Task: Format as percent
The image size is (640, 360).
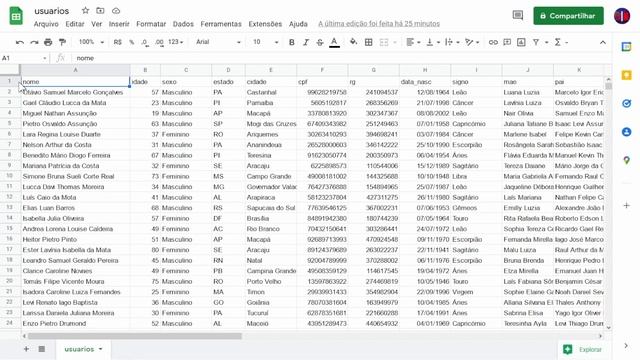Action: click(131, 42)
